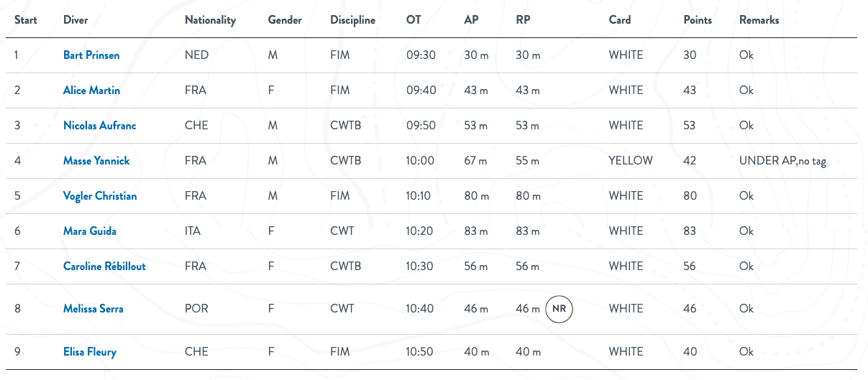Open Masse Yannick's profile link
Viewport: 868px width, 380px height.
coord(96,161)
